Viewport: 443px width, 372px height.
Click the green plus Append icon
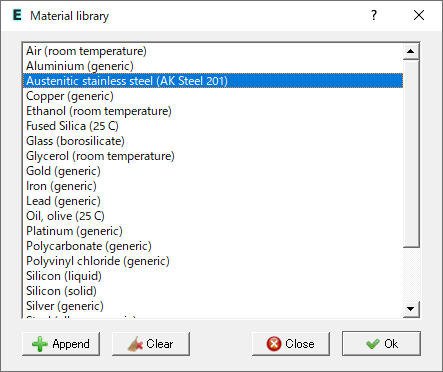click(40, 344)
